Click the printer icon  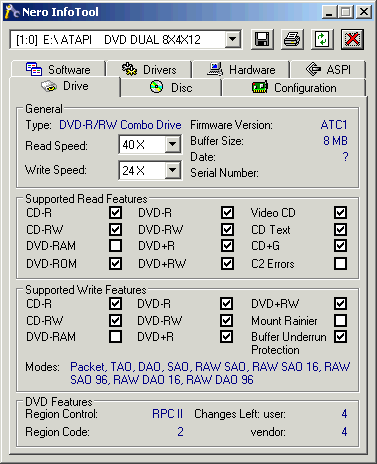coord(292,39)
